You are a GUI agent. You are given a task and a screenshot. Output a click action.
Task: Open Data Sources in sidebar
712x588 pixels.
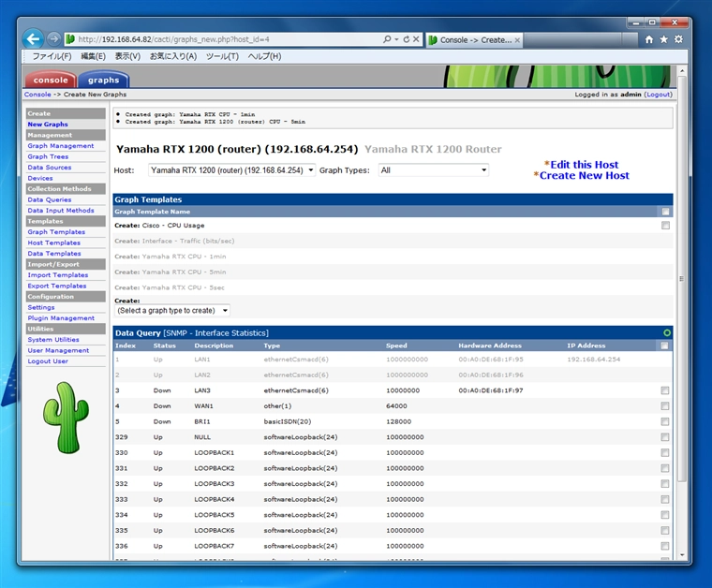point(50,168)
